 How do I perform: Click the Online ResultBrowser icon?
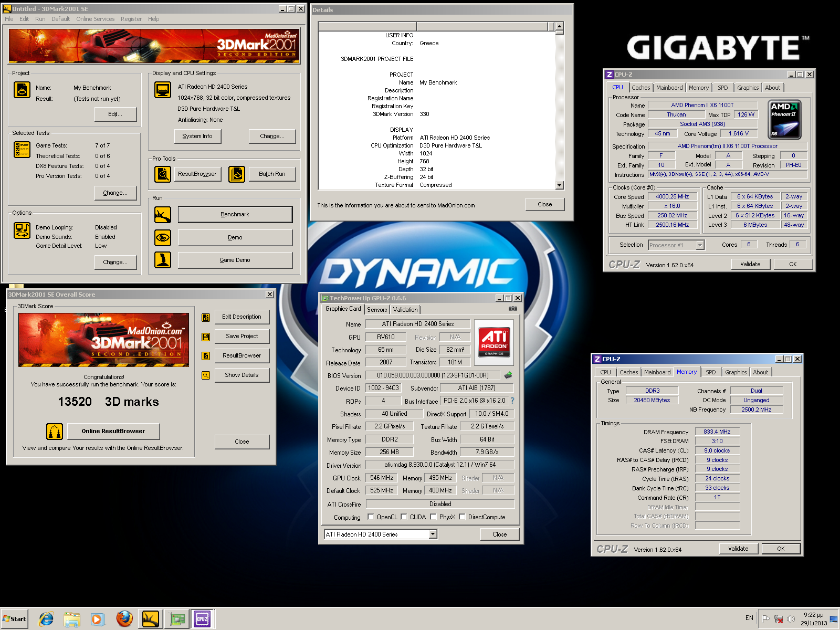point(55,432)
